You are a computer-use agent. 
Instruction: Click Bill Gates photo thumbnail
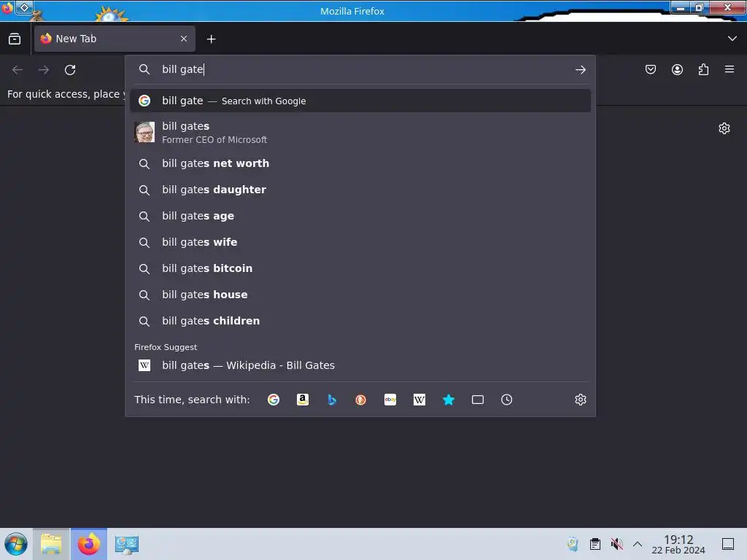[144, 132]
